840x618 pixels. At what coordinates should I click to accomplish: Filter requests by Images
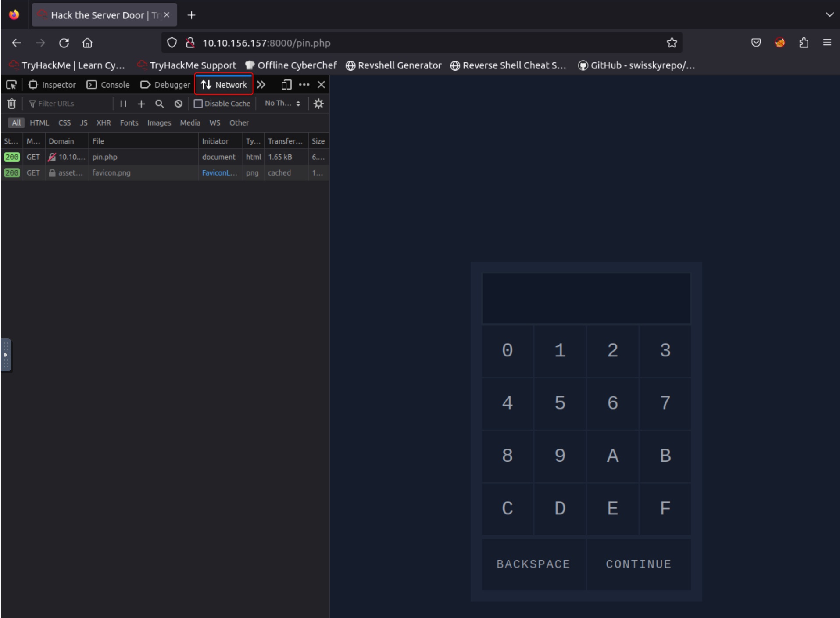pos(159,123)
